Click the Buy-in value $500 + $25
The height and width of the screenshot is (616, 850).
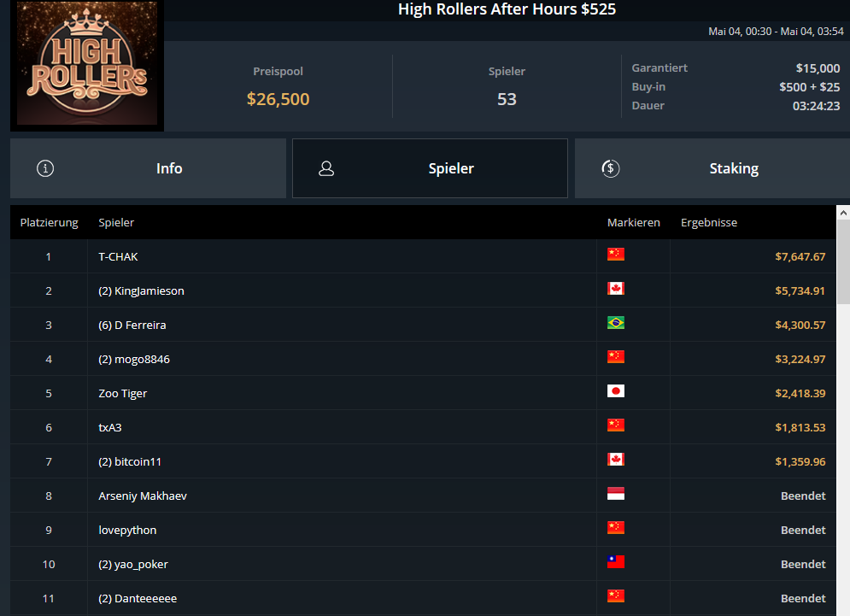tap(810, 87)
